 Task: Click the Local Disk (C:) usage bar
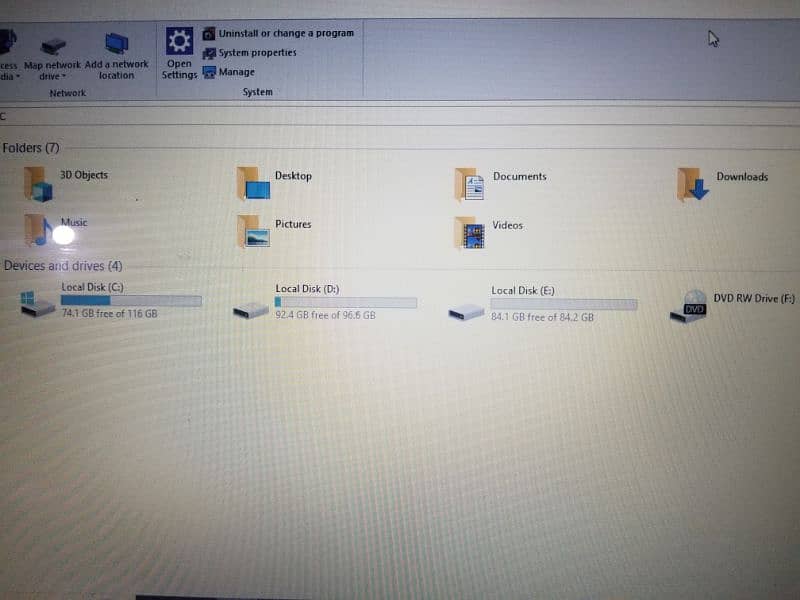point(131,301)
